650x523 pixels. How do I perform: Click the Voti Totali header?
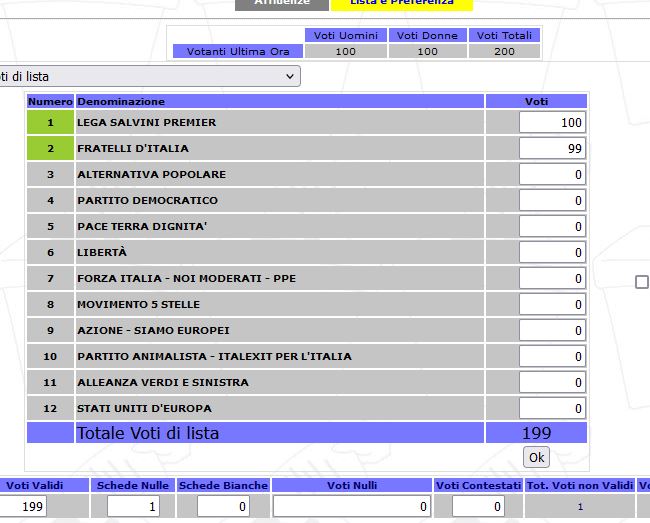tap(504, 35)
